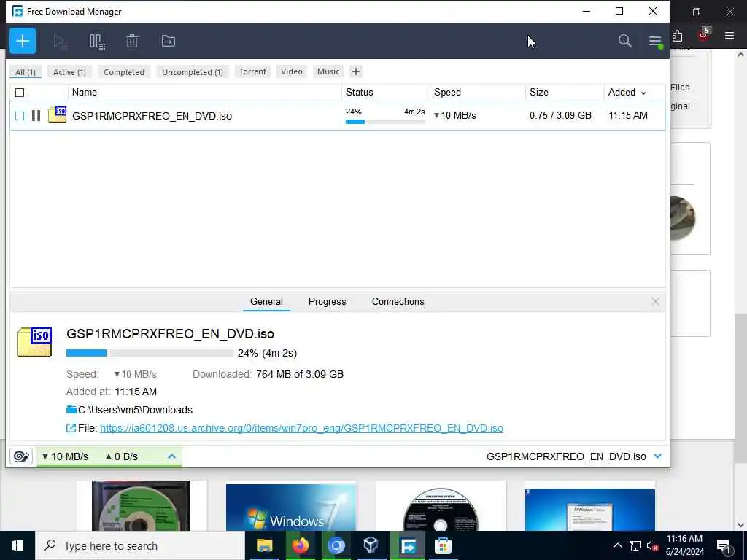Screen dimensions: 747x560
Task: Open browser extensions puzzle icon
Action: [x=677, y=36]
